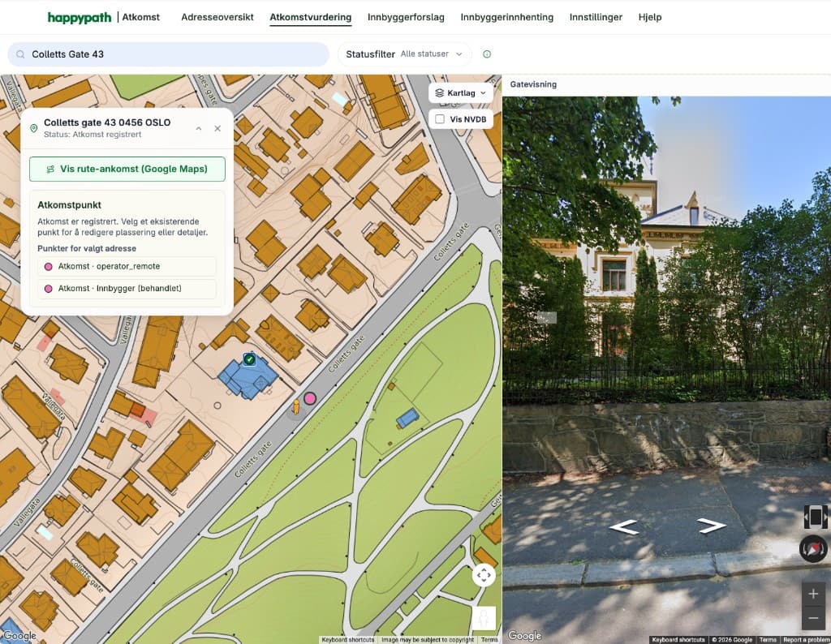
Task: Open the Adresseoversikt tab
Action: pyautogui.click(x=217, y=18)
